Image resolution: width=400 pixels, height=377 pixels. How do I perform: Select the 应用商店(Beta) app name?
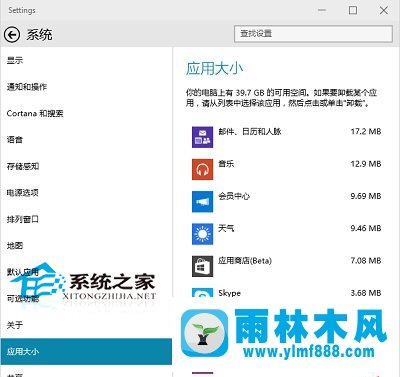(x=245, y=261)
